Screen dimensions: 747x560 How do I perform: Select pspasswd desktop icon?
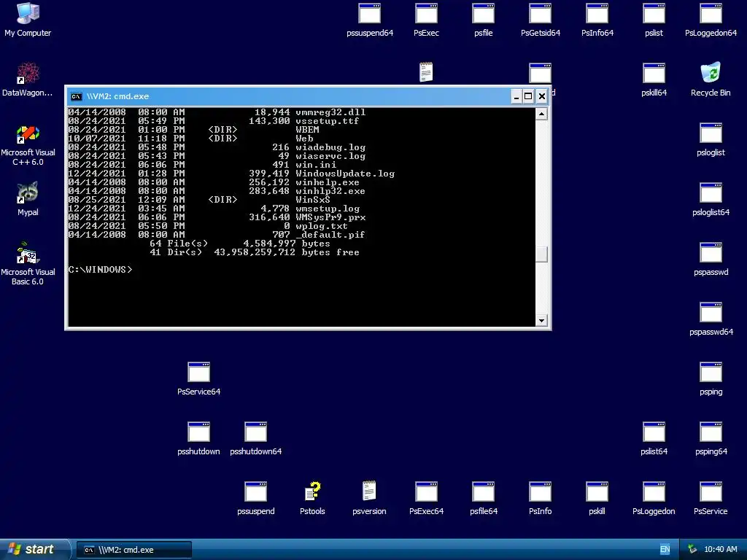pos(711,259)
